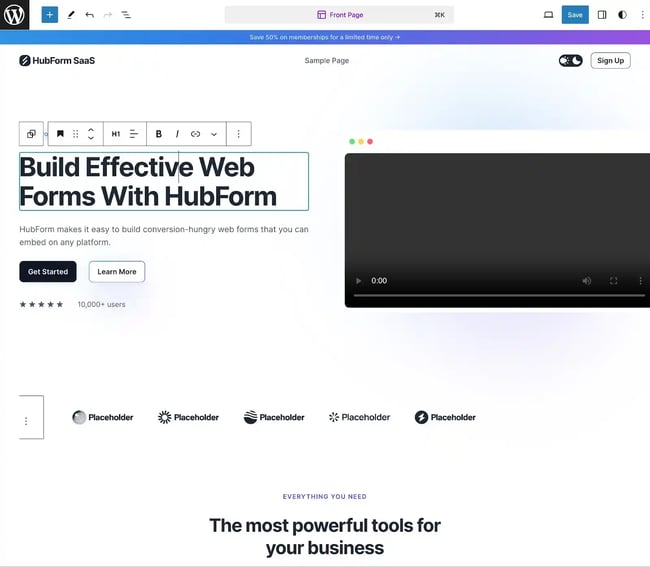Select the lightning bolt Placeholder logo
650x567 pixels.
(445, 417)
